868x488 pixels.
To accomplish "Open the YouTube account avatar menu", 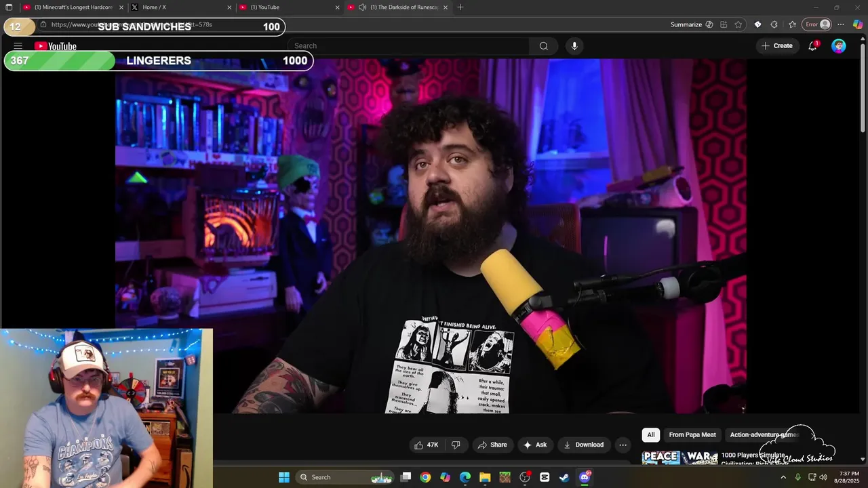I will (839, 46).
